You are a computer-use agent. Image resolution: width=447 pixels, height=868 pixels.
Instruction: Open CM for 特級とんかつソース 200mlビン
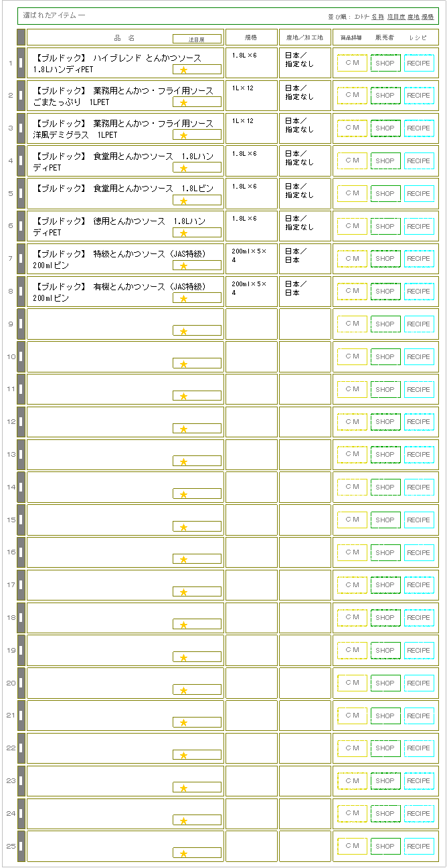[352, 259]
